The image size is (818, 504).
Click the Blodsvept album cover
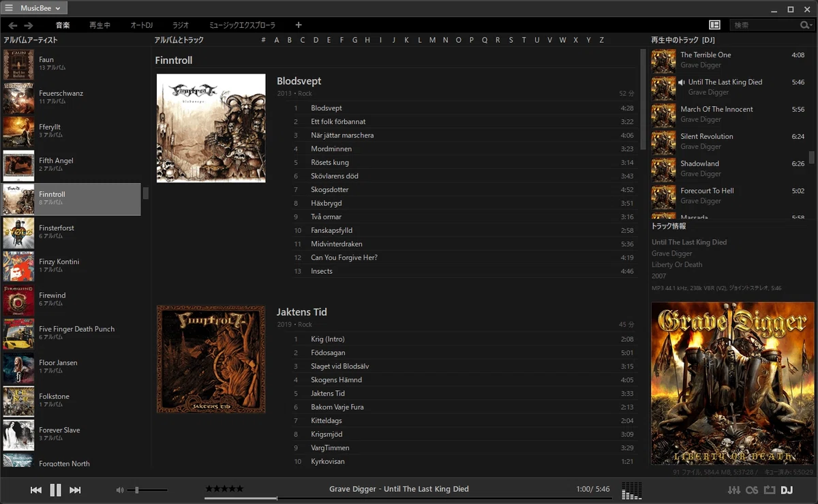pyautogui.click(x=211, y=128)
